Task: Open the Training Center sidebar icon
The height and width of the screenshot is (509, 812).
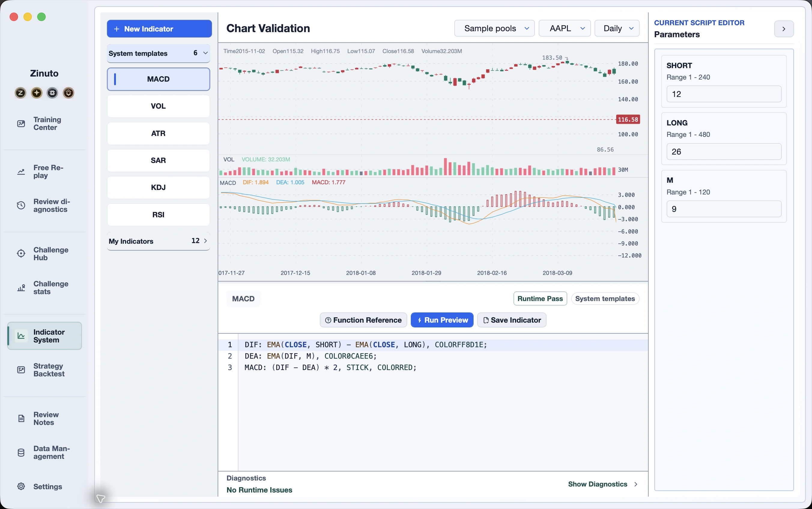Action: (x=21, y=124)
